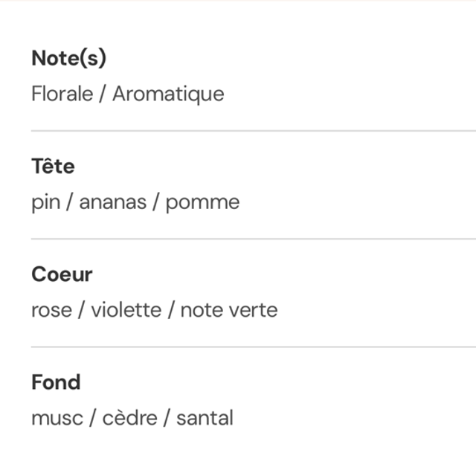Click the Coeur section heading
The height and width of the screenshot is (476, 476).
click(62, 274)
